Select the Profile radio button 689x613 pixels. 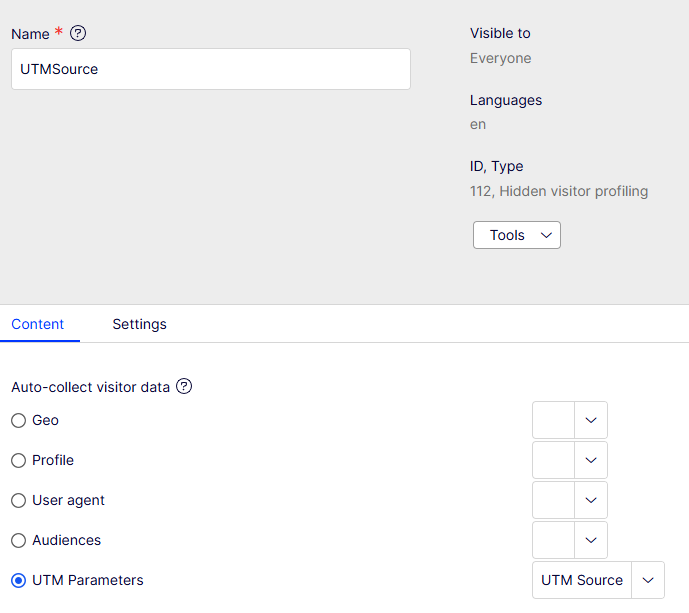pyautogui.click(x=18, y=461)
